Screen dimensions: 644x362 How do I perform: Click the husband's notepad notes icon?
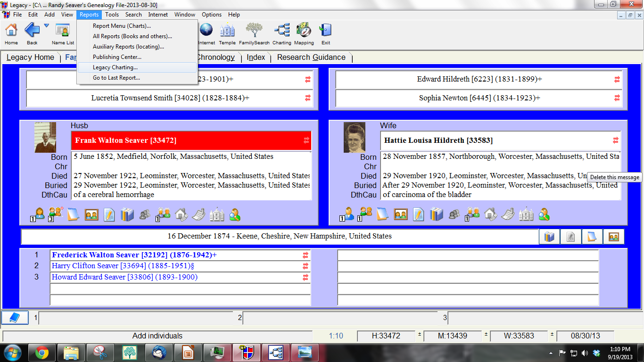tap(73, 214)
